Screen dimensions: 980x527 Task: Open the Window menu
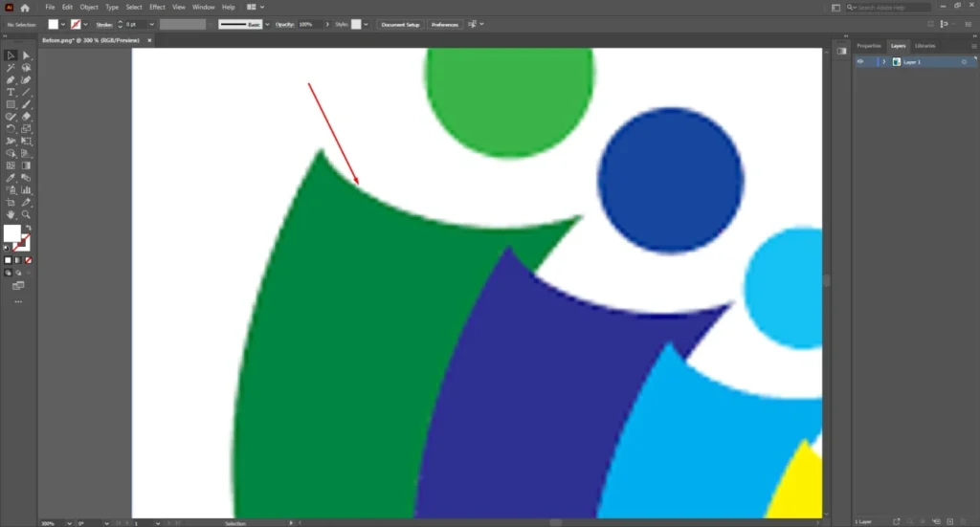203,8
